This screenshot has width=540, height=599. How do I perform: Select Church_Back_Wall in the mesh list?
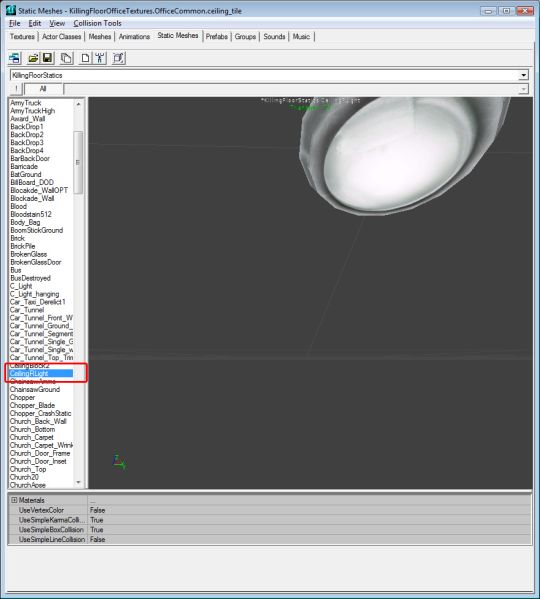(38, 421)
